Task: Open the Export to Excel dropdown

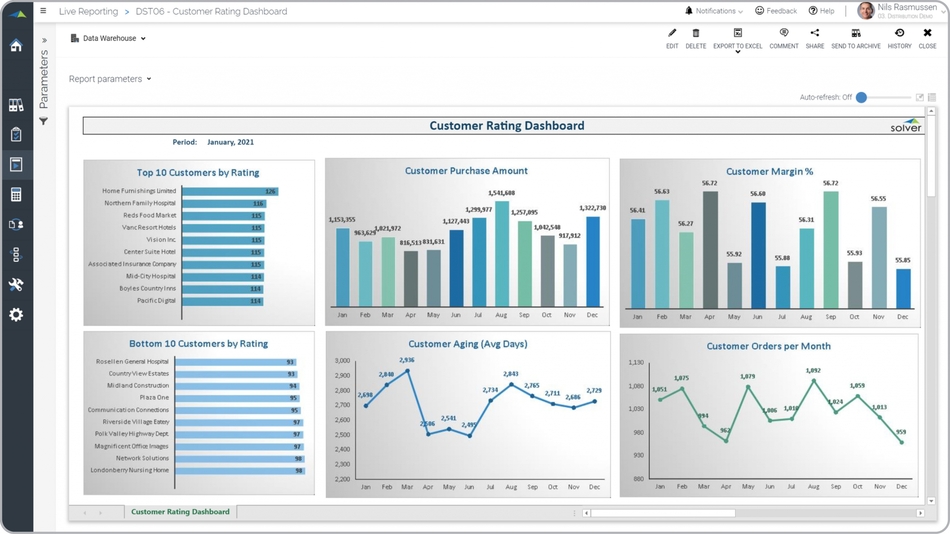Action: [738, 51]
